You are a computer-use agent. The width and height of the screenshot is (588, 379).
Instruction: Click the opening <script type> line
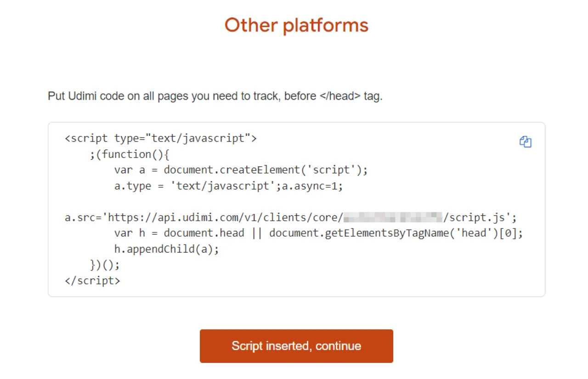[x=161, y=138]
